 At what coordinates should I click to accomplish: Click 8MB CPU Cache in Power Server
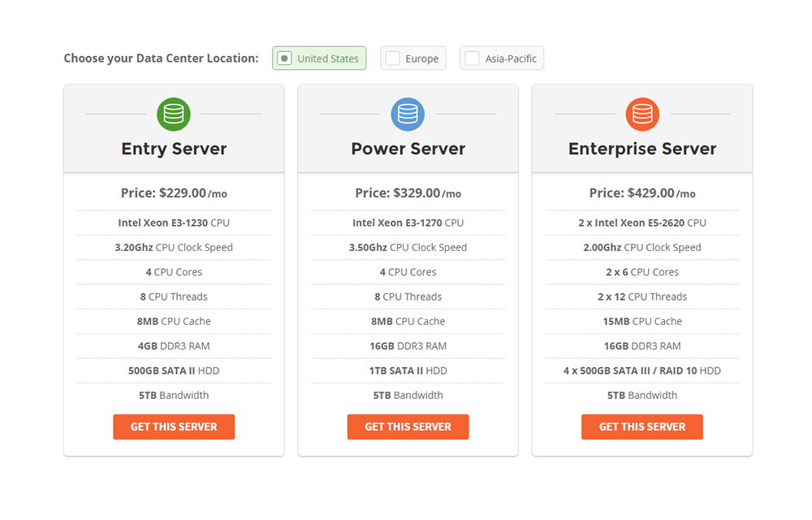pyautogui.click(x=408, y=321)
